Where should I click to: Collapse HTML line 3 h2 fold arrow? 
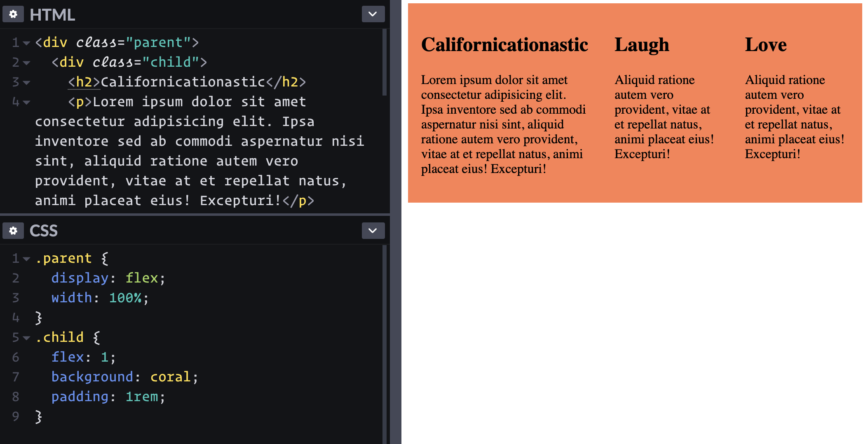26,82
